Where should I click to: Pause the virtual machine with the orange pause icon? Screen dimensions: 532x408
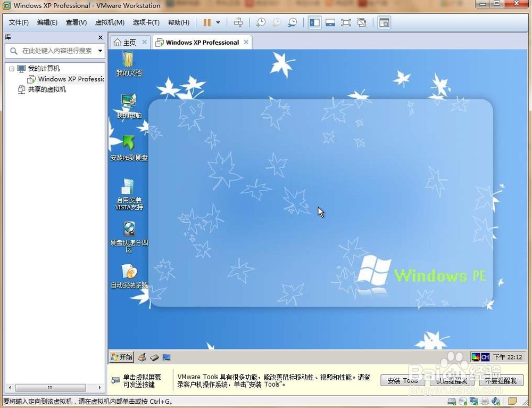(206, 22)
